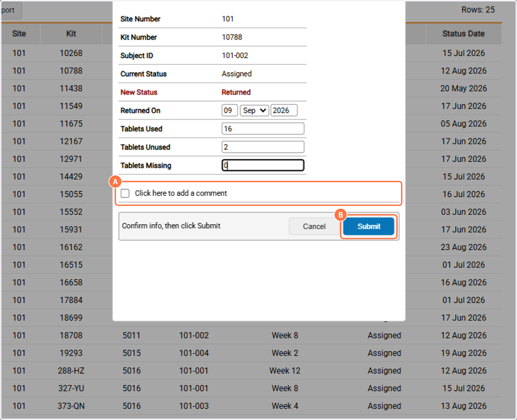Click kit number 15055 in table
The width and height of the screenshot is (517, 420).
pyautogui.click(x=71, y=194)
